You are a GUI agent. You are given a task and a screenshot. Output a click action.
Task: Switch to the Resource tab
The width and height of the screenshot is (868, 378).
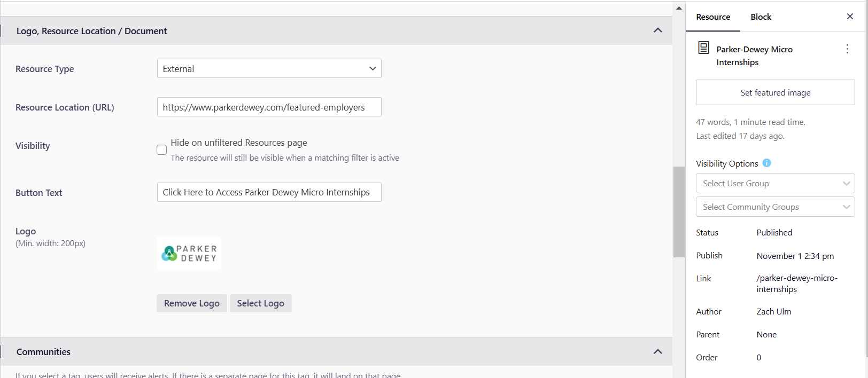point(713,17)
